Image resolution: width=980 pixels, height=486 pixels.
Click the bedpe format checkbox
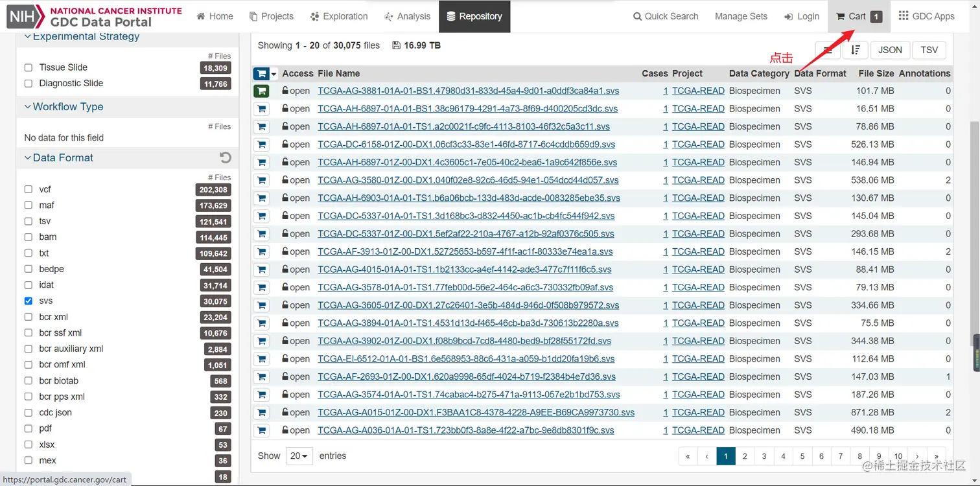[x=29, y=269]
